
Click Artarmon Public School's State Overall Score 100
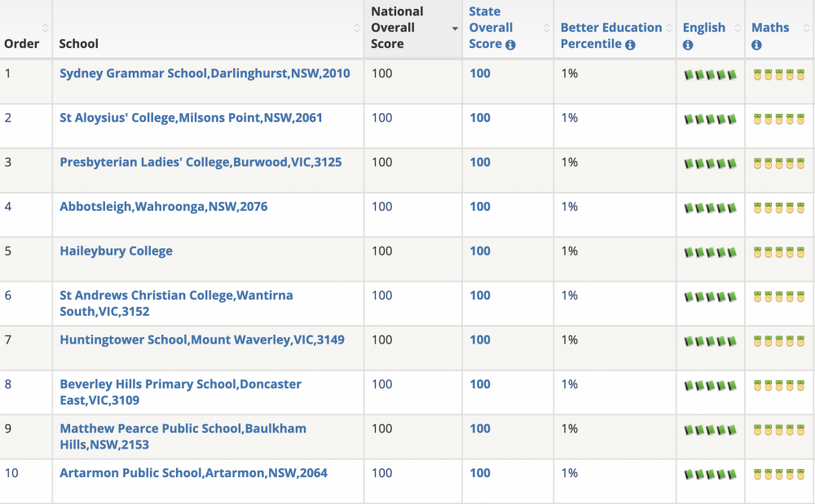(480, 473)
